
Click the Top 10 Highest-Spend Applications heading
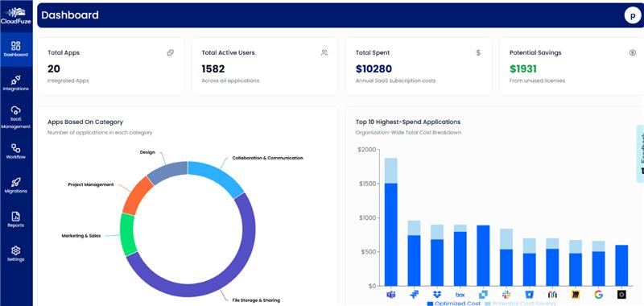(408, 122)
